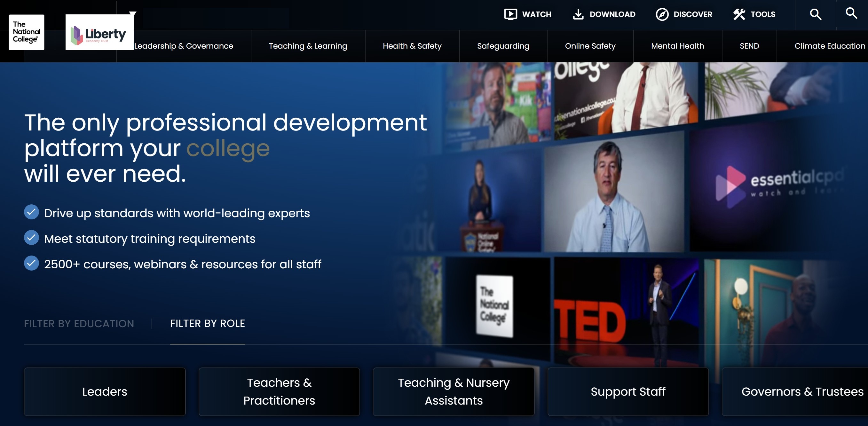Viewport: 868px width, 426px height.
Task: Click the Download arrow icon
Action: [578, 14]
